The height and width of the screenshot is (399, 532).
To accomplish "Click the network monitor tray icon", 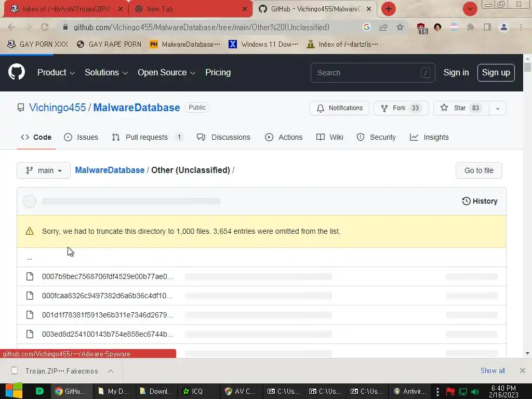I will 463,392.
